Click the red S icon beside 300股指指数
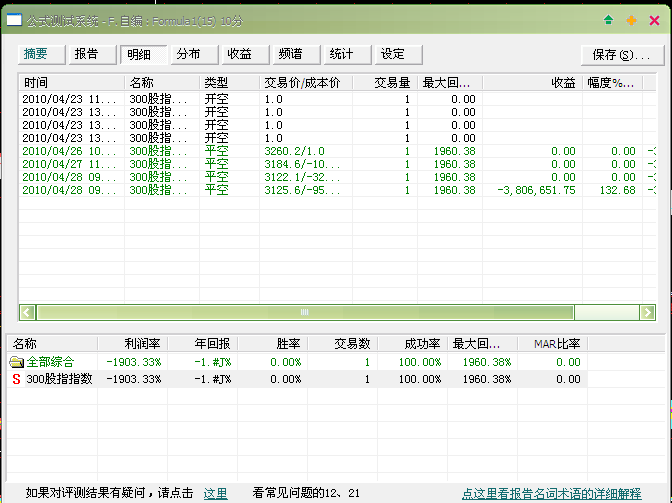Viewport: 672px width, 503px height. 16,380
